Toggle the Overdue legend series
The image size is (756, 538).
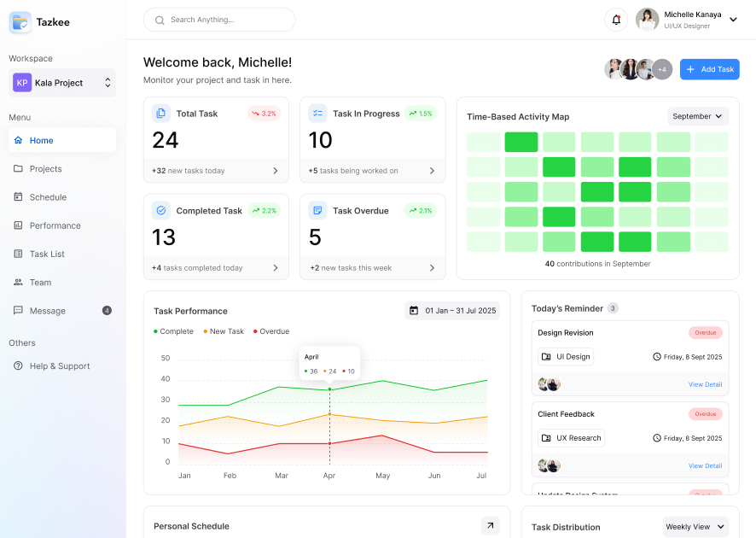tap(271, 331)
